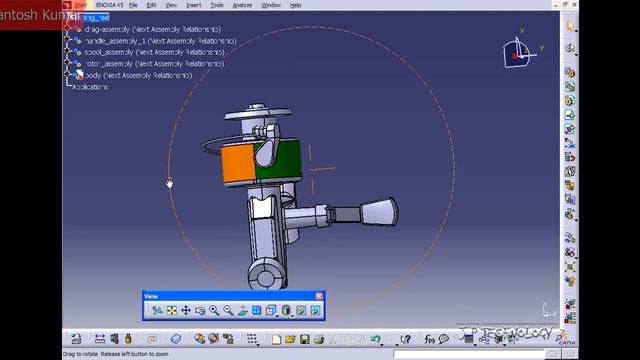Open the Analyze menu

click(242, 5)
